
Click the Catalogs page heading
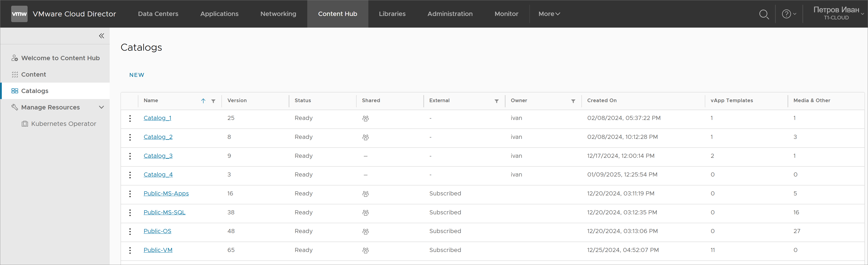[141, 47]
